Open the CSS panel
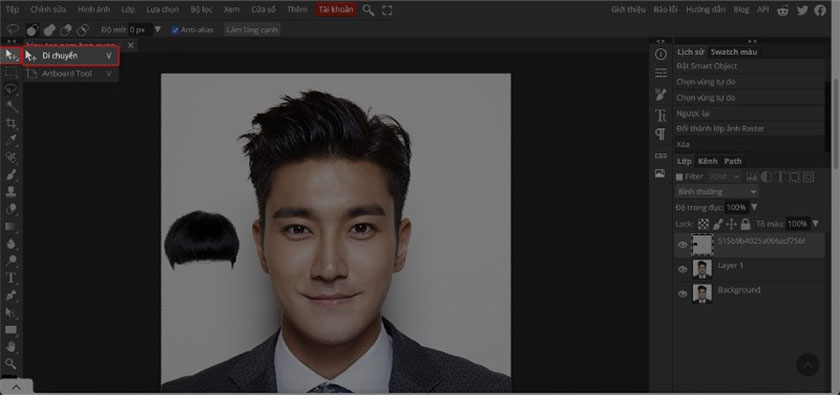The image size is (840, 395). 661,155
